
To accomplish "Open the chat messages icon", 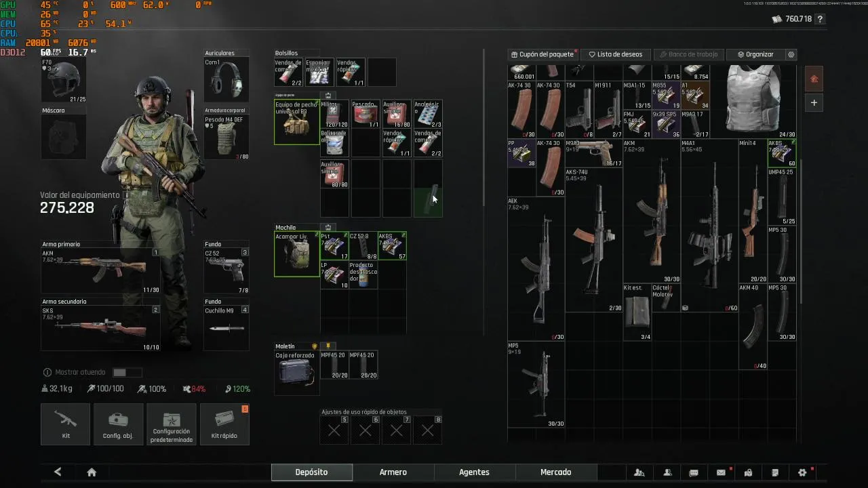I will tap(694, 472).
